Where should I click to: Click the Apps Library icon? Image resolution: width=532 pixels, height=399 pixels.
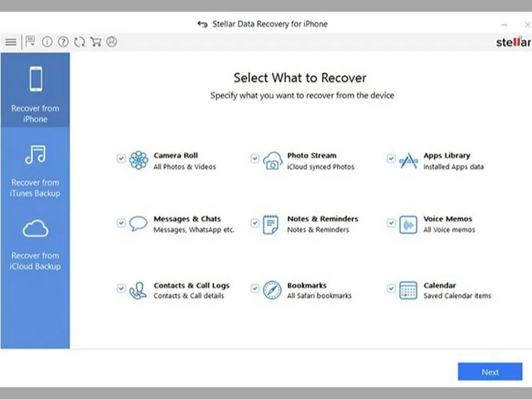(x=408, y=160)
